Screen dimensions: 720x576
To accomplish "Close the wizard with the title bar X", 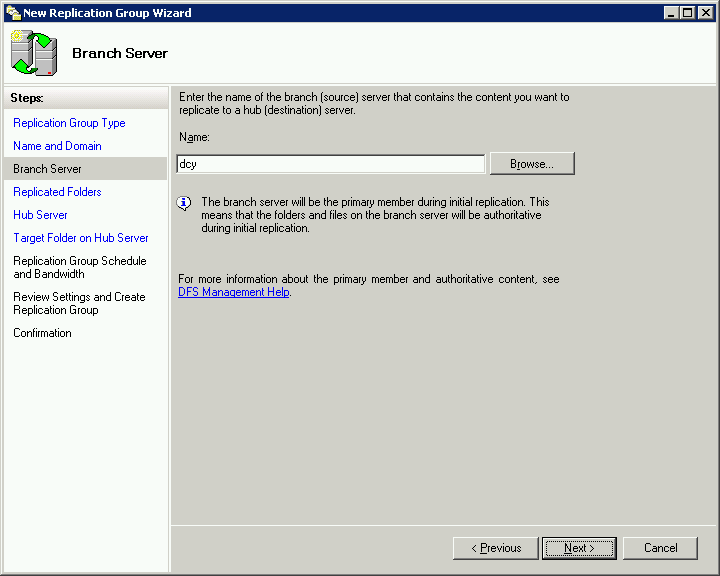I will (704, 13).
